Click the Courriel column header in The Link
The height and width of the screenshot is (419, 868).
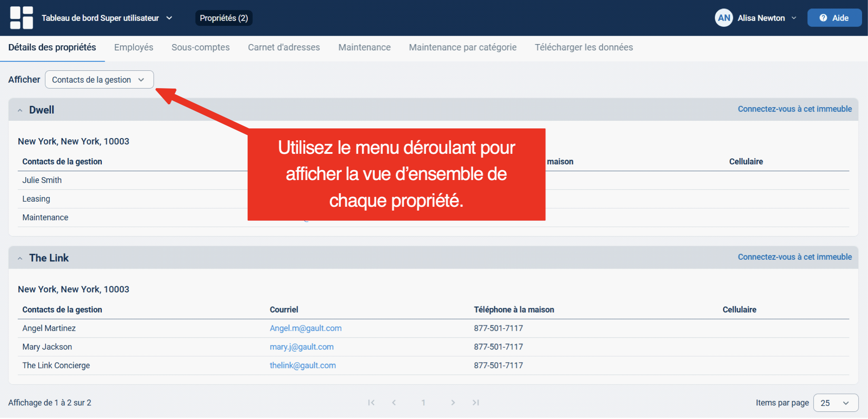(284, 310)
